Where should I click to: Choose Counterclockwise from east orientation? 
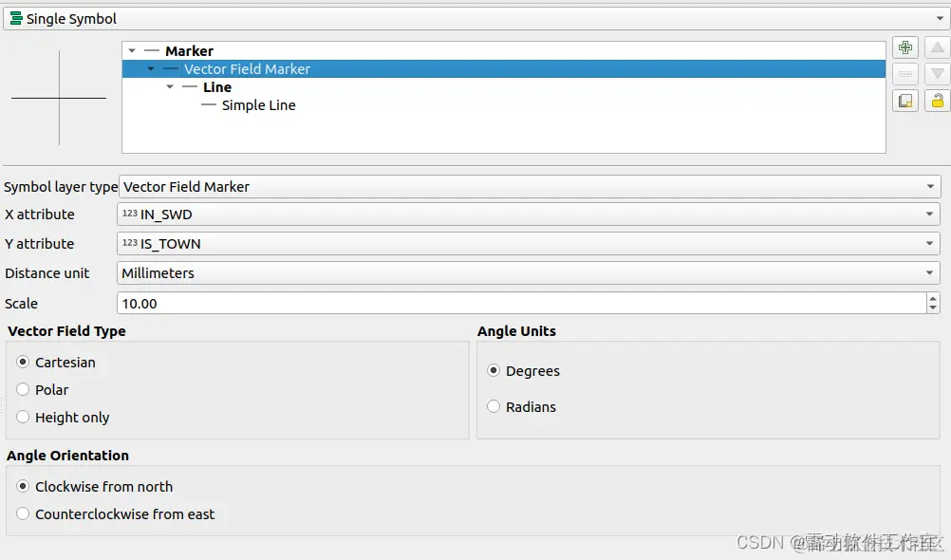pyautogui.click(x=23, y=513)
